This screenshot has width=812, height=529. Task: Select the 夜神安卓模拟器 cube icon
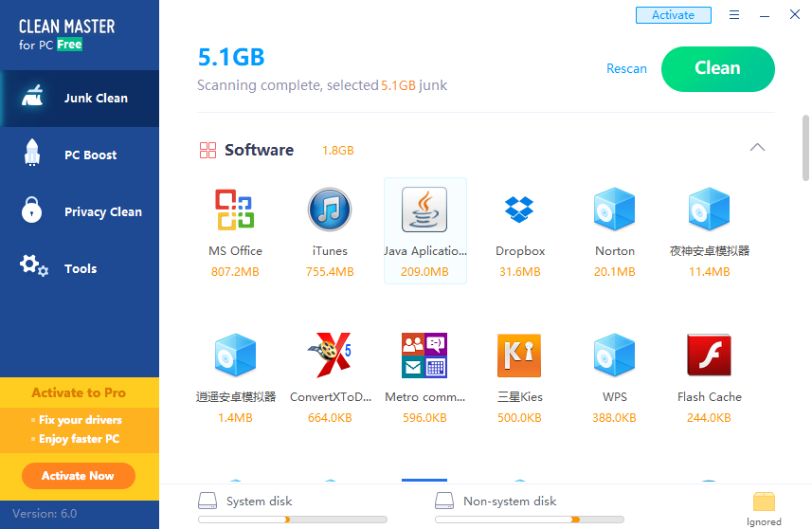point(709,210)
